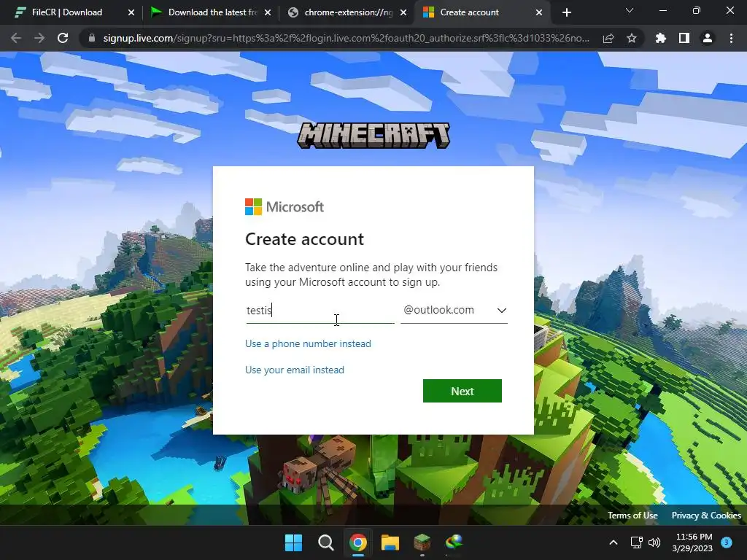Click the username field containing testis
Viewport: 747px width, 560px height.
point(320,311)
